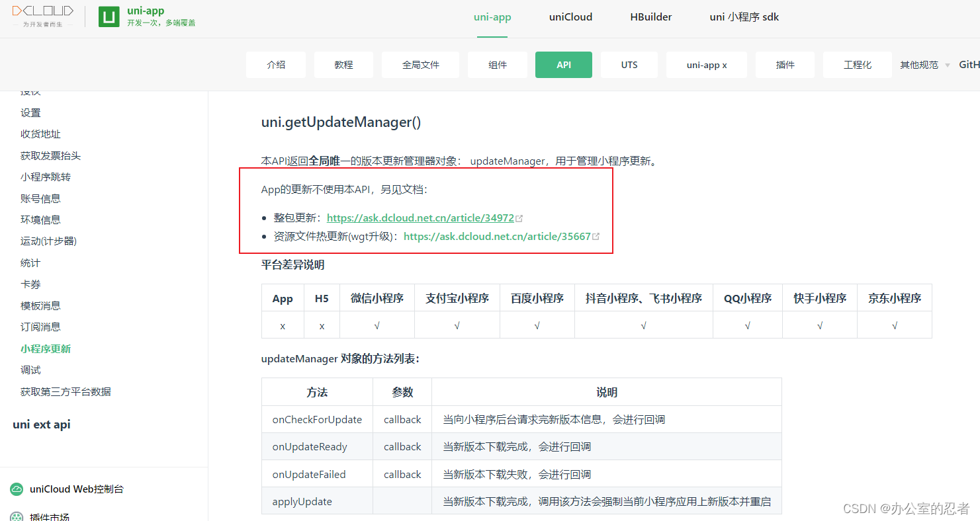This screenshot has width=980, height=521.
Task: Click the 京东小程序 column header
Action: coord(895,298)
